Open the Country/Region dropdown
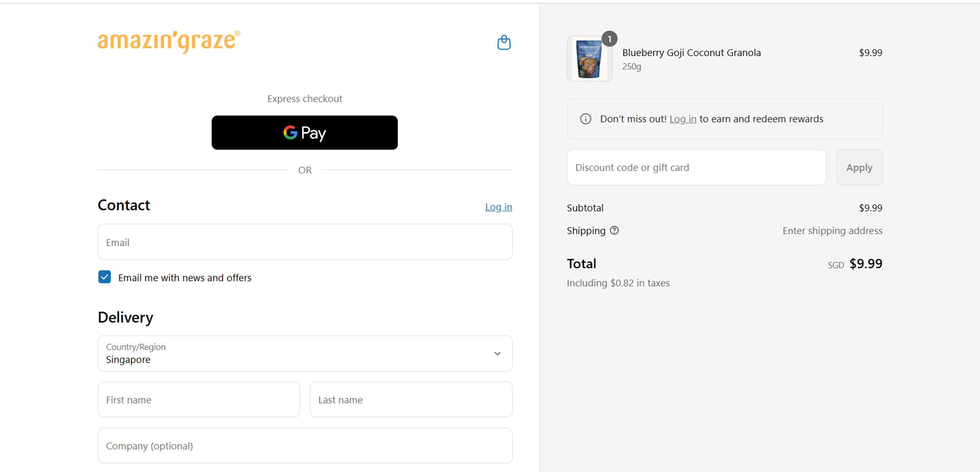The width and height of the screenshot is (980, 472). point(305,353)
